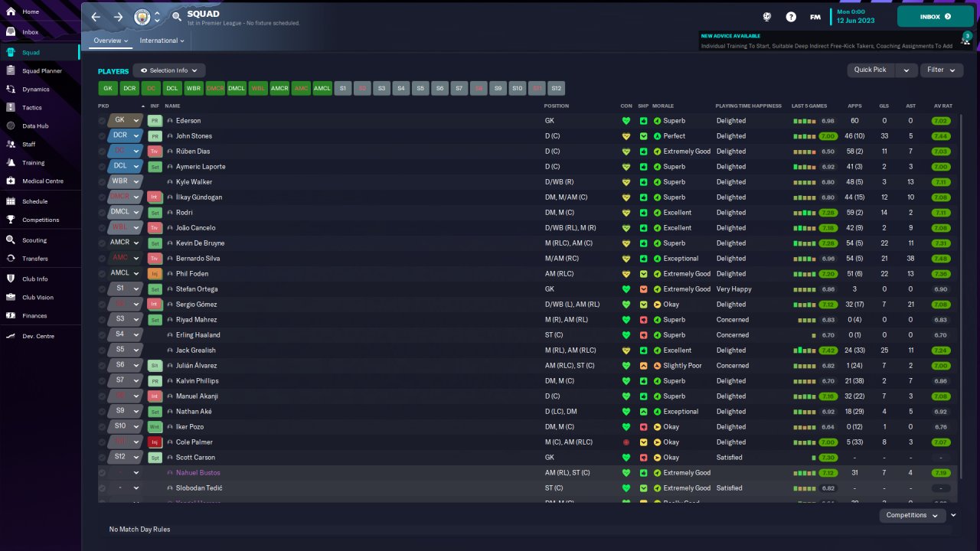Open the Competitions dropdown in match day rules
This screenshot has height=551, width=980.
(913, 515)
